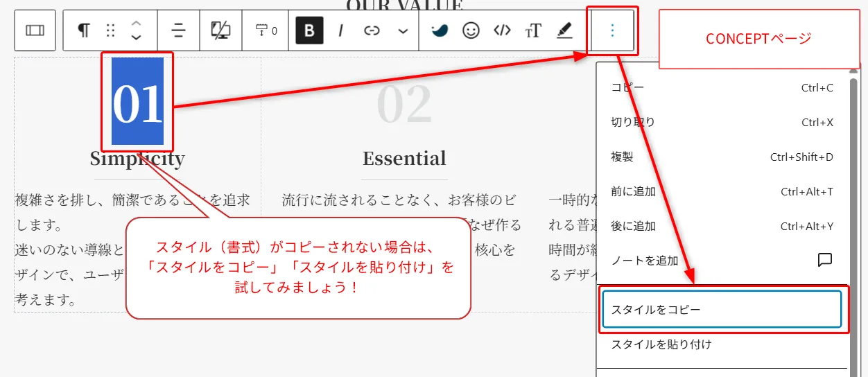Choose 切り取り from the block menu
Image resolution: width=868 pixels, height=377 pixels.
[x=722, y=122]
